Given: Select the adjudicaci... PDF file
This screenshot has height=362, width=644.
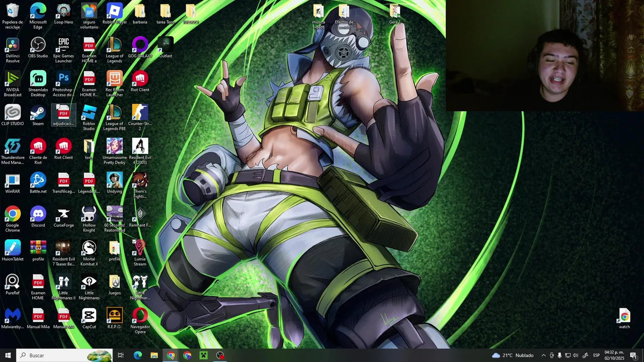Looking at the screenshot, I should click(x=63, y=116).
